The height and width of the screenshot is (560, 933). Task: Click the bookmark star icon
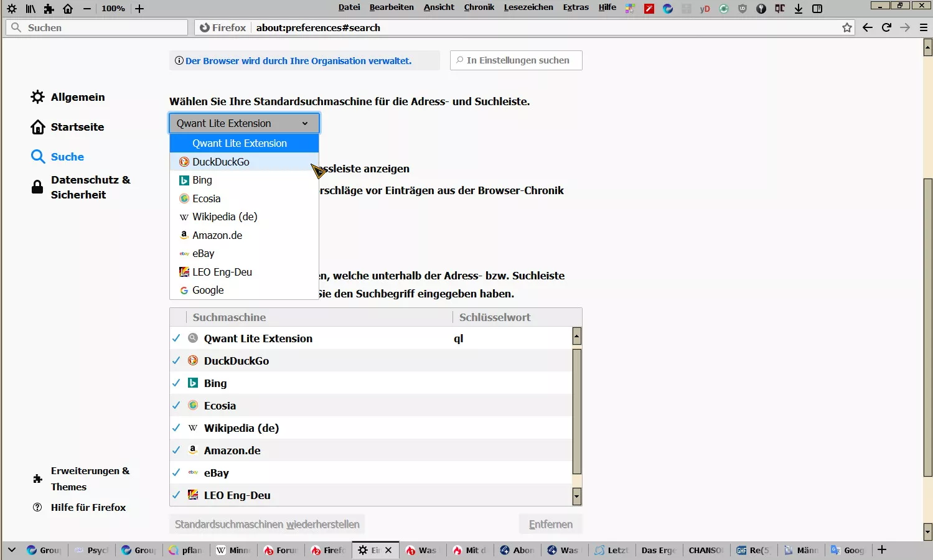pos(847,27)
